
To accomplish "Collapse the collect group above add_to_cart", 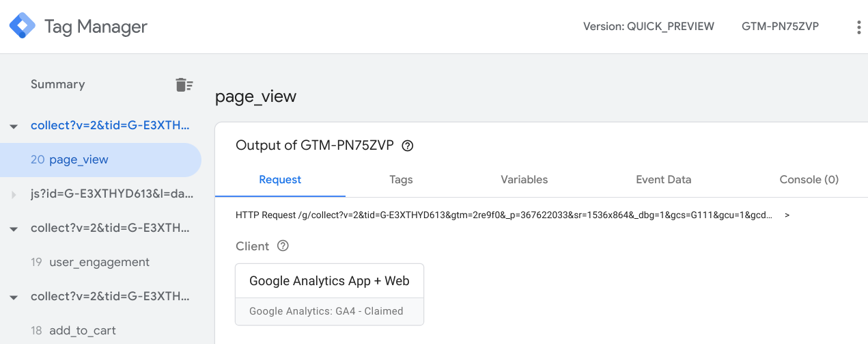I will pos(14,297).
